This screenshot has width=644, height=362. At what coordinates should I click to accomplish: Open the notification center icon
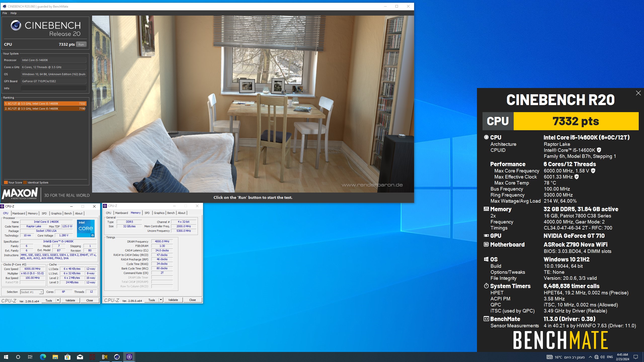tap(636, 357)
